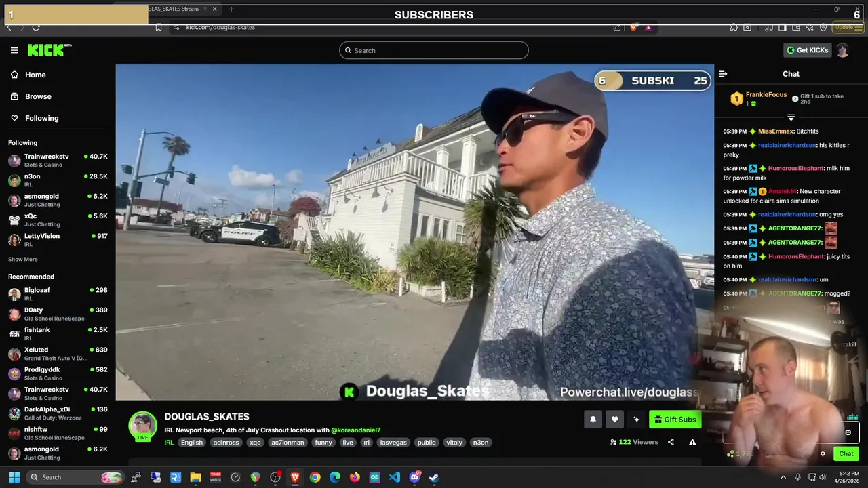Click the Get KICKs button
The height and width of the screenshot is (488, 868).
point(807,50)
